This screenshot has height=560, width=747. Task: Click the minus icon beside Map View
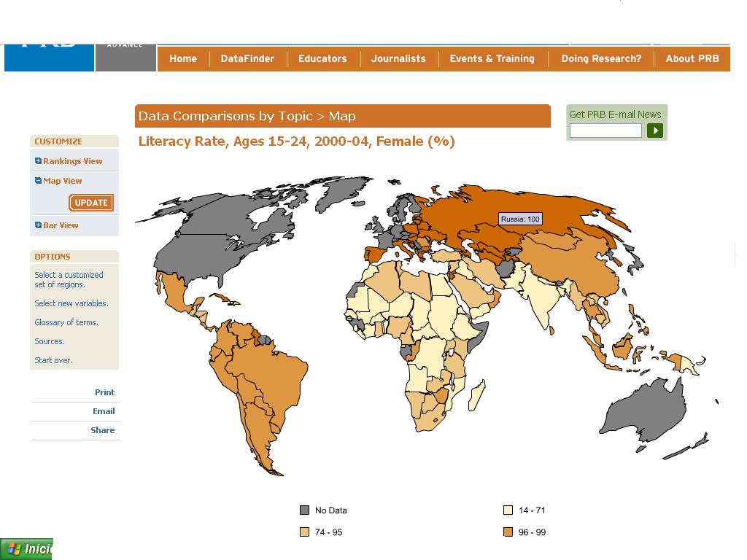tap(36, 180)
